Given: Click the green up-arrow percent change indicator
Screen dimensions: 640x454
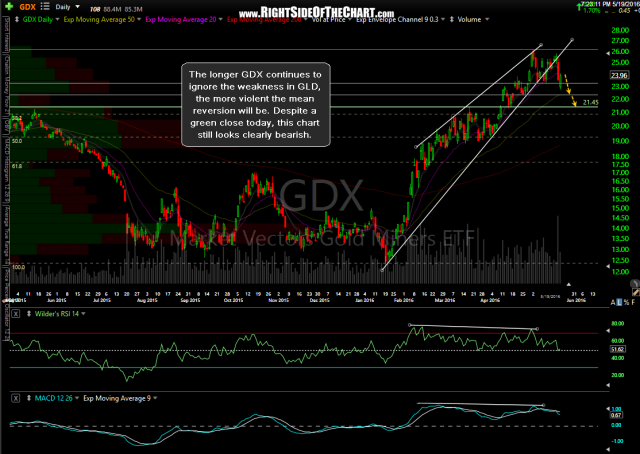Looking at the screenshot, I should click(x=579, y=6).
